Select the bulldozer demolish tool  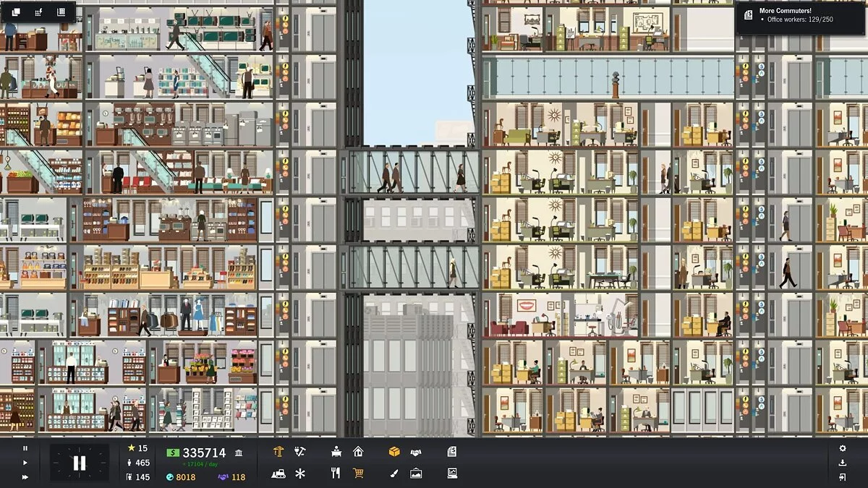278,474
